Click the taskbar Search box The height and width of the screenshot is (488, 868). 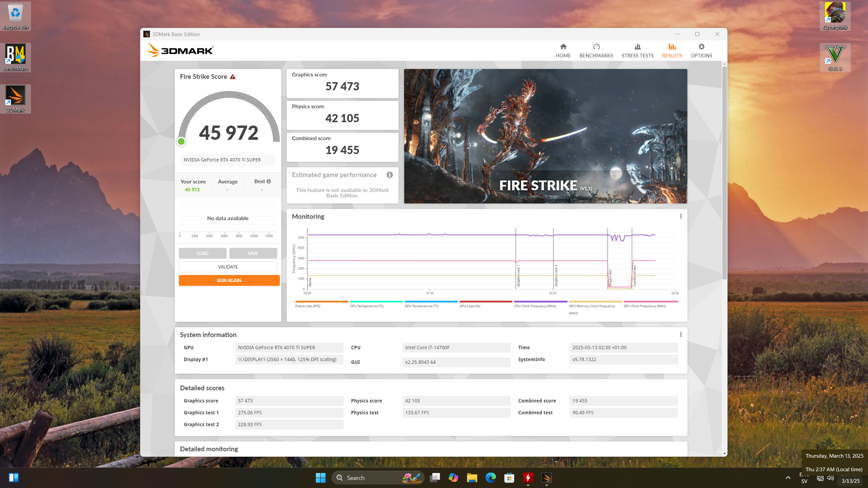(378, 478)
